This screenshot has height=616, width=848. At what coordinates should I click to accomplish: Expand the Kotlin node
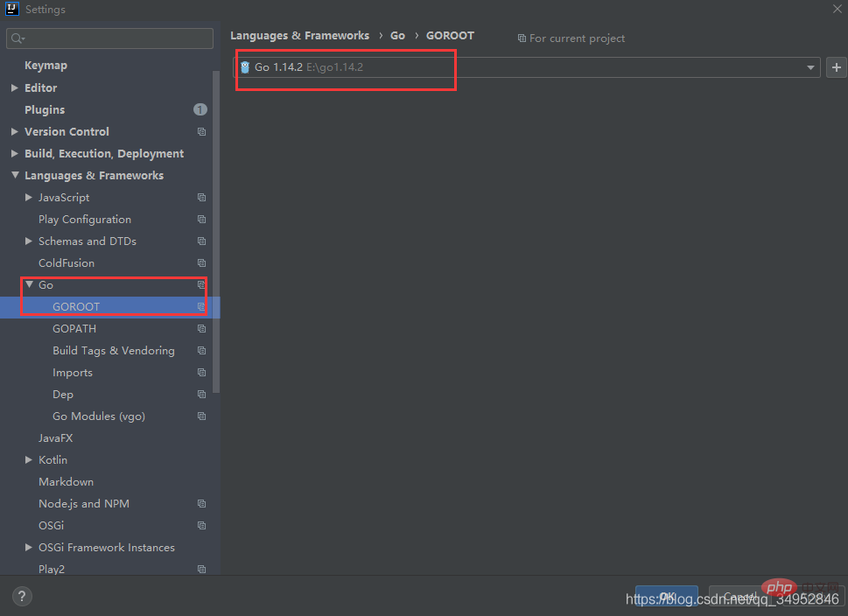point(29,459)
